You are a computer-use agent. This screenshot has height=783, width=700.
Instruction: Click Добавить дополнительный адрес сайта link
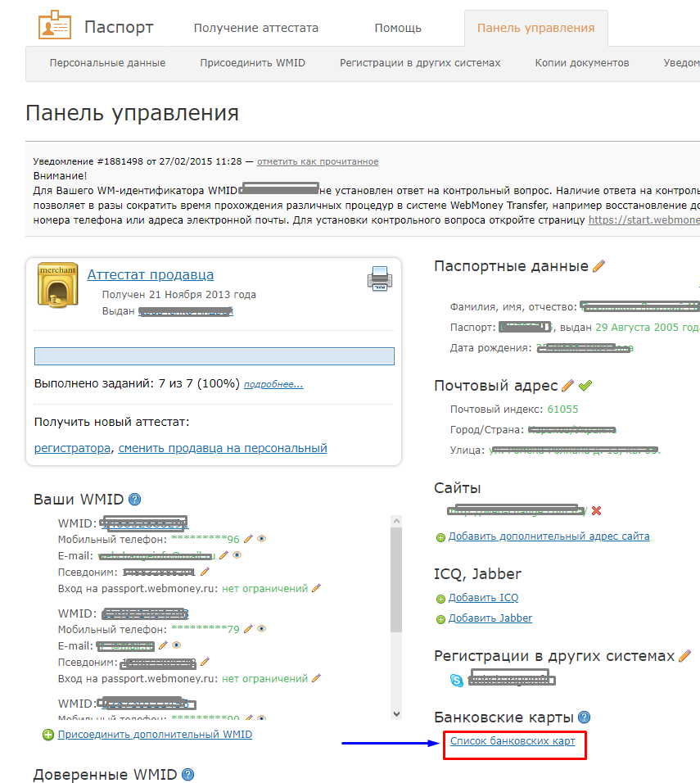coord(549,536)
